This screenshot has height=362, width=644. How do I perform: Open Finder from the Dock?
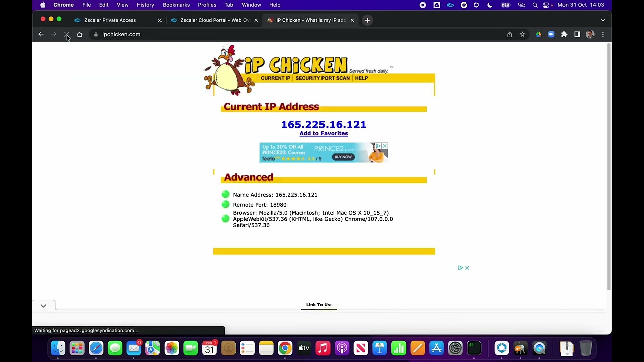click(x=58, y=348)
